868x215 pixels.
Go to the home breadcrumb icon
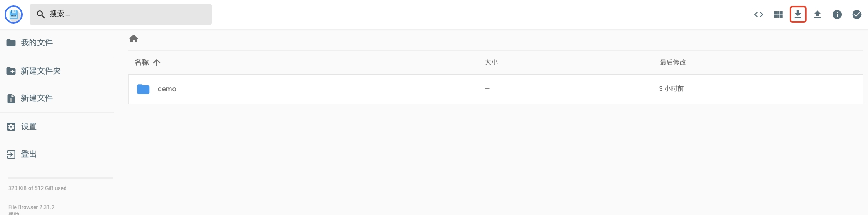(134, 39)
